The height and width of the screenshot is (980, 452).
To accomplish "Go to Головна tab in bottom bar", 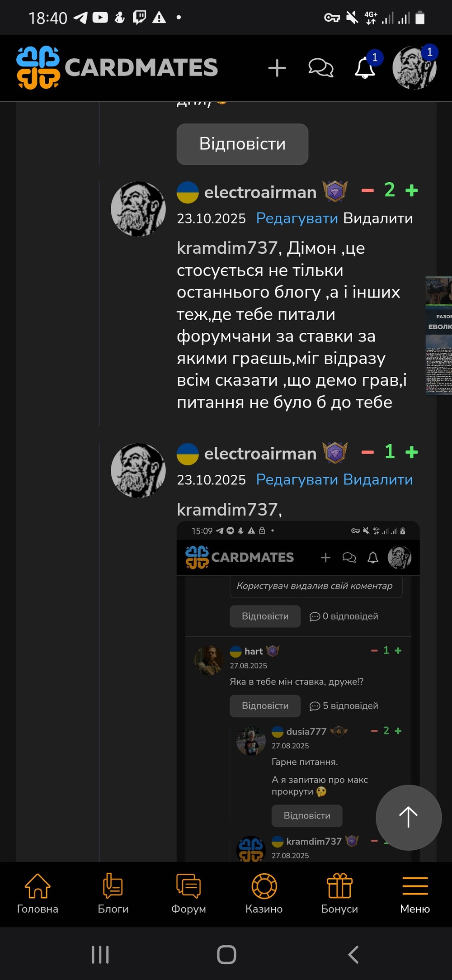I will 38,893.
